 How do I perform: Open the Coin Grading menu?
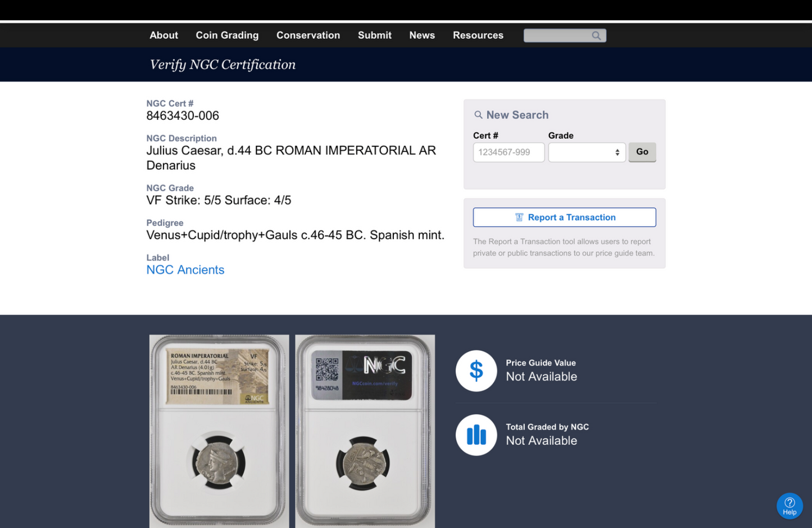[x=227, y=35]
